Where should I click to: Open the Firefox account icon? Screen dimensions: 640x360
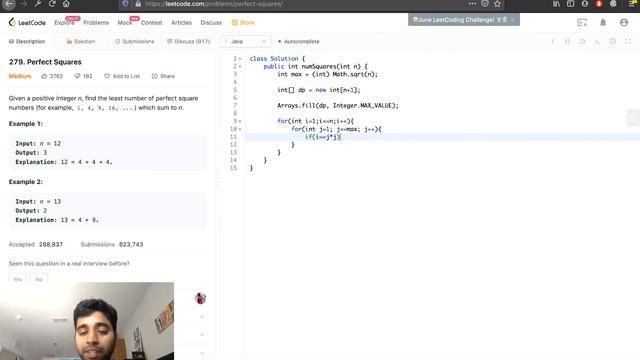tap(585, 4)
